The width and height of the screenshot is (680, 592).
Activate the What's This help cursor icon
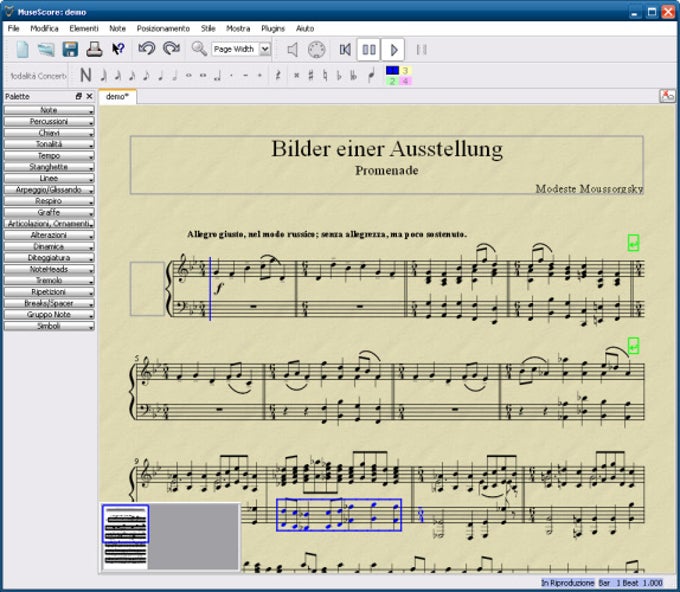(x=118, y=49)
